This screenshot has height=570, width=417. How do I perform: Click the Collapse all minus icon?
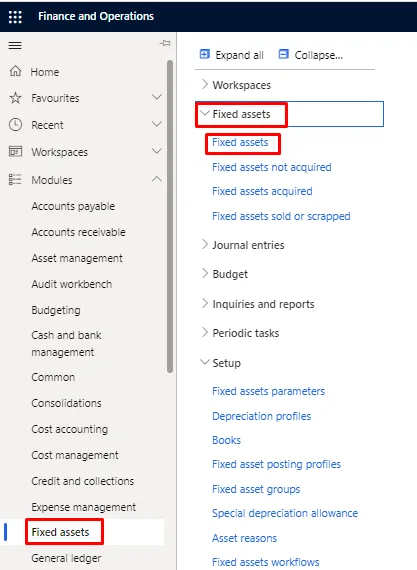point(283,54)
